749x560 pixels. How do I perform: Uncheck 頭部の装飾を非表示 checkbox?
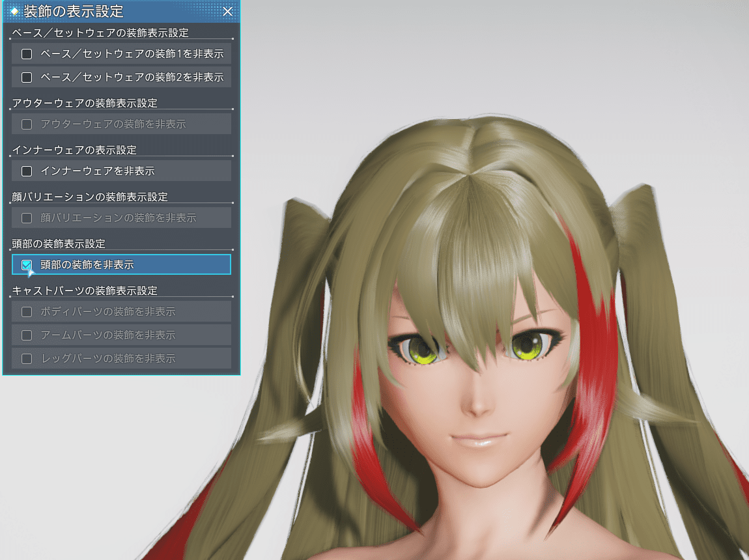point(27,264)
